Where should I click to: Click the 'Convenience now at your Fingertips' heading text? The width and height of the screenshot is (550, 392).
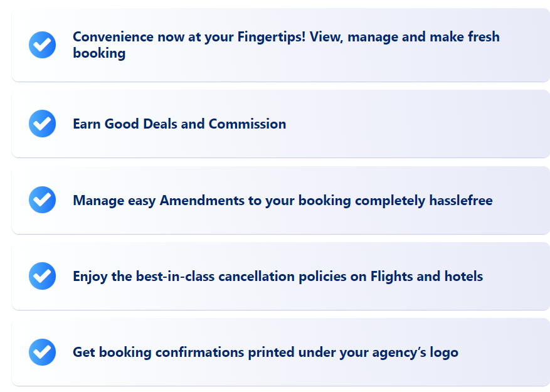286,45
